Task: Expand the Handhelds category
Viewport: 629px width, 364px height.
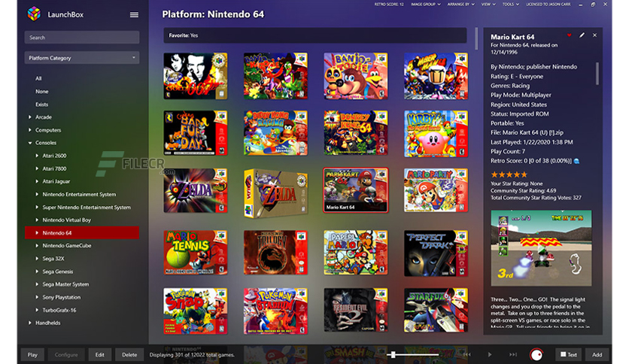Action: tap(30, 323)
